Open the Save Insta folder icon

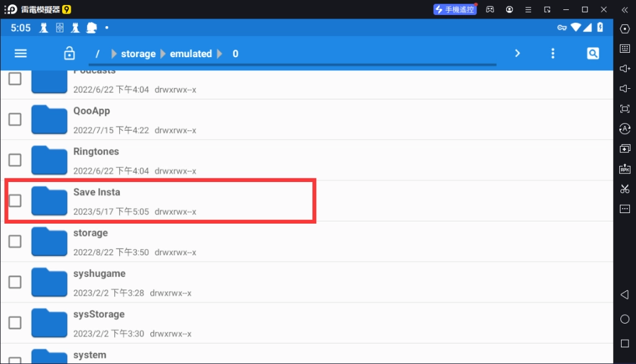[x=49, y=201]
